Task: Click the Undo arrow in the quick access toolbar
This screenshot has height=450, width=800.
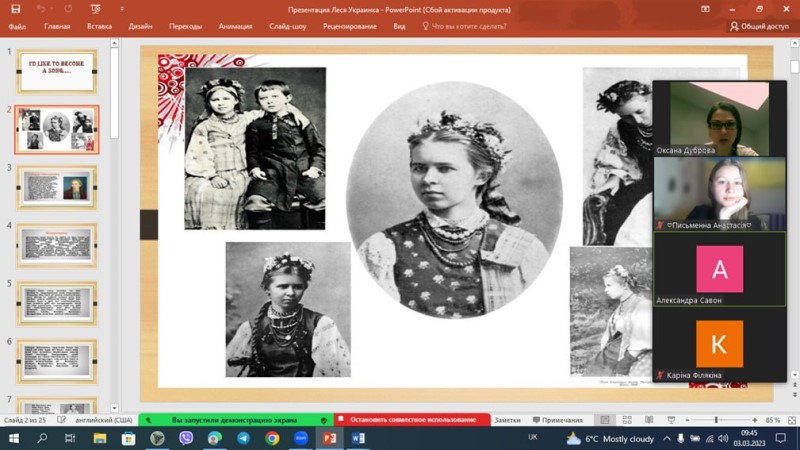Action: pyautogui.click(x=41, y=9)
